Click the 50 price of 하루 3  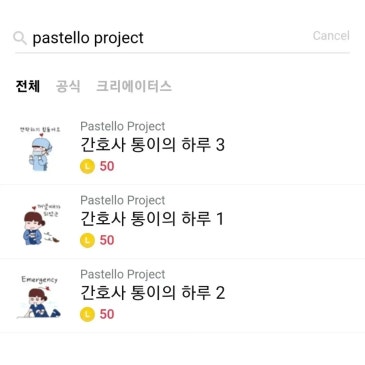point(107,166)
